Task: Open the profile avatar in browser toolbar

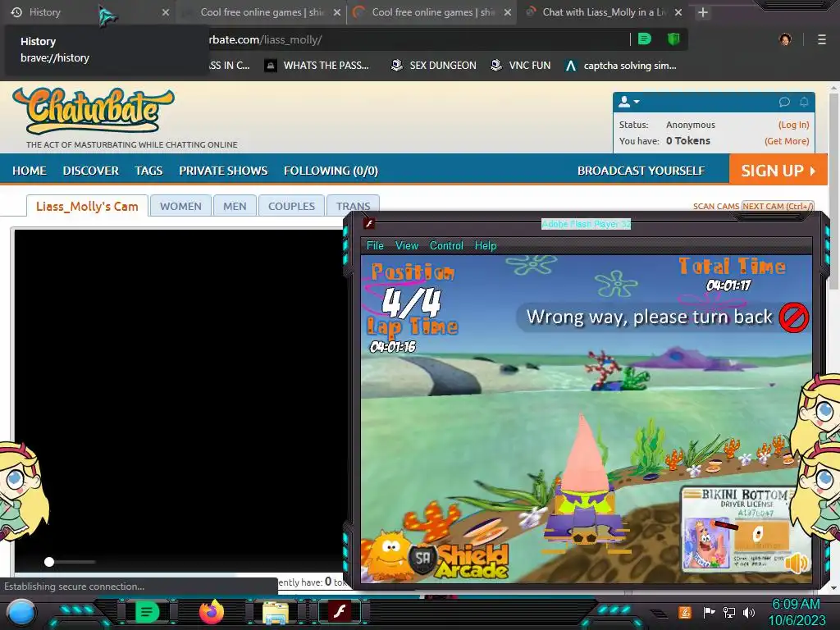Action: [x=785, y=39]
